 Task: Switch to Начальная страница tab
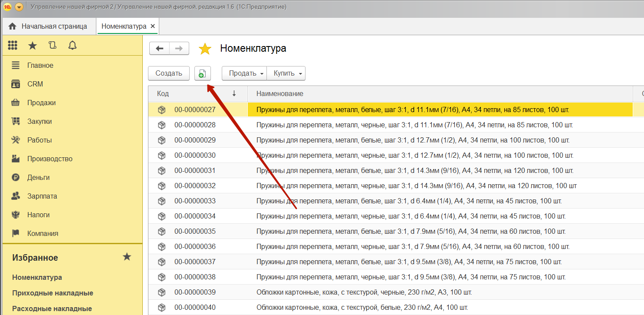pos(48,27)
